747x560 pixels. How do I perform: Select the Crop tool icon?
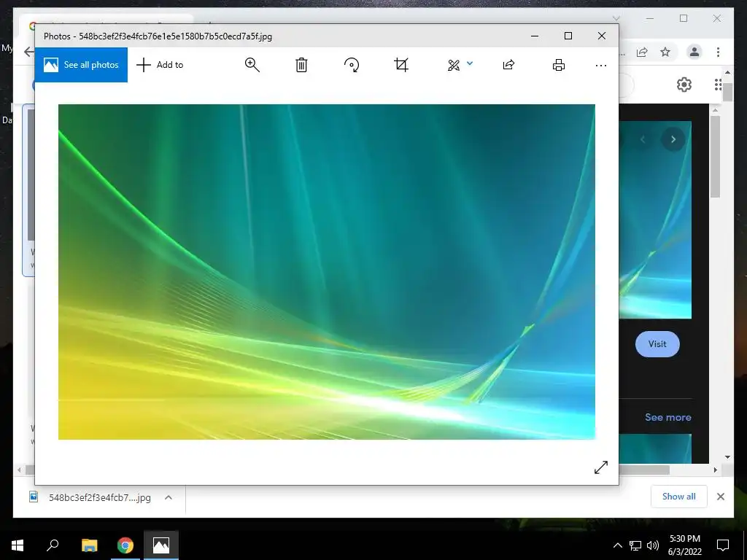tap(401, 65)
